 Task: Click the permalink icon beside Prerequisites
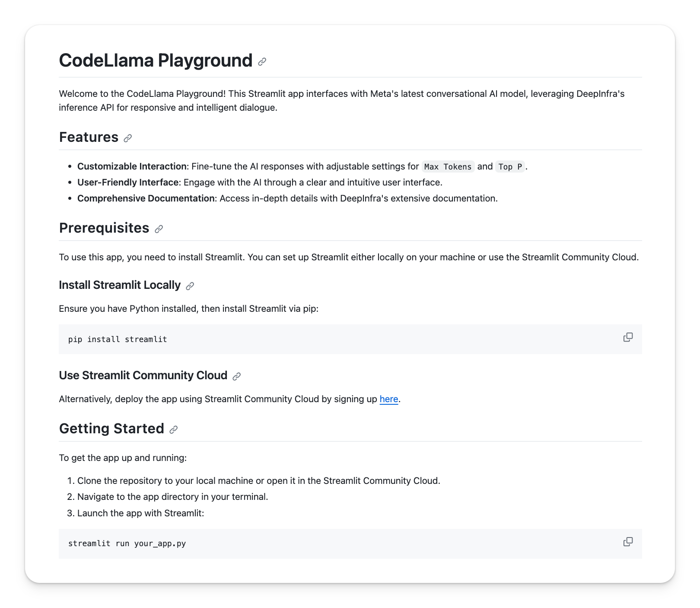[x=159, y=229]
